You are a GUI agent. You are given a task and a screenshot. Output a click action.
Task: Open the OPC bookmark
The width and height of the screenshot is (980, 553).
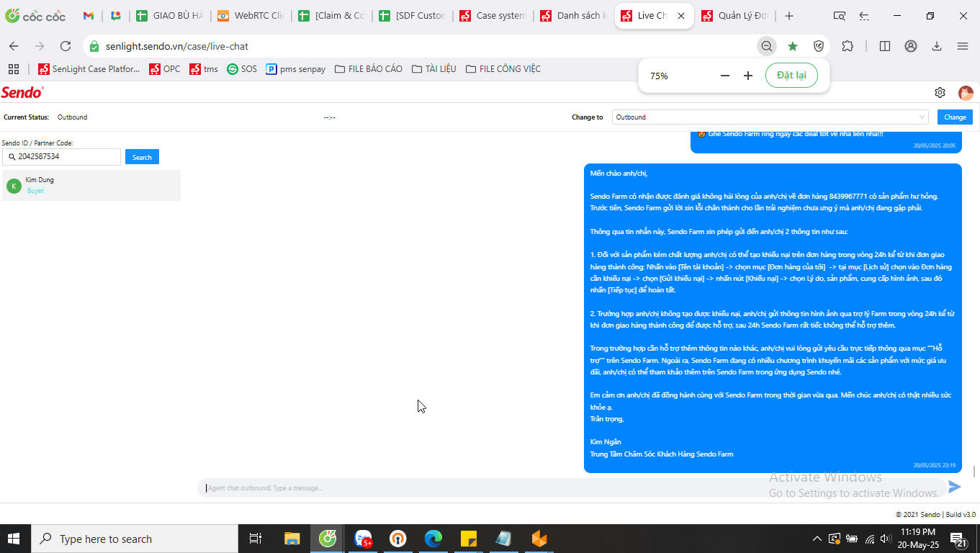(165, 69)
